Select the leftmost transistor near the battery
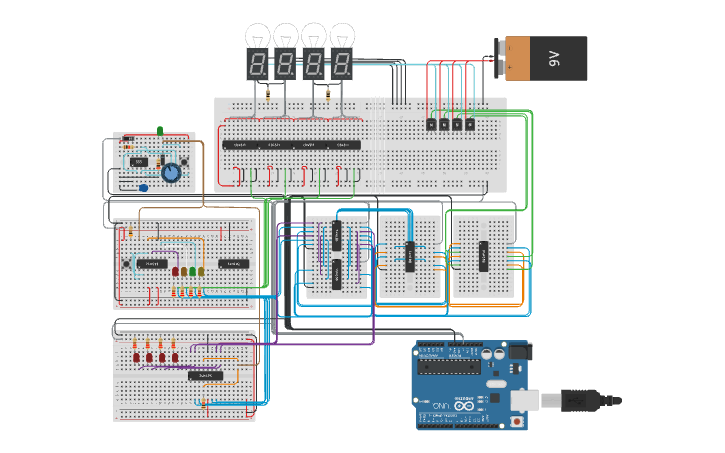The height and width of the screenshot is (453, 725). [x=431, y=124]
